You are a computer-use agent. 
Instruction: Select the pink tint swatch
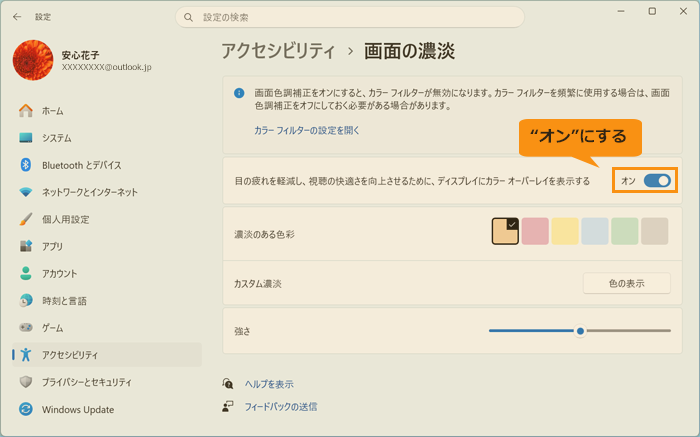[x=535, y=231]
